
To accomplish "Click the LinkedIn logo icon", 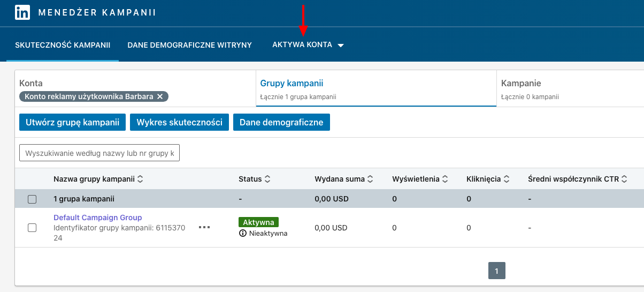I will coord(22,12).
